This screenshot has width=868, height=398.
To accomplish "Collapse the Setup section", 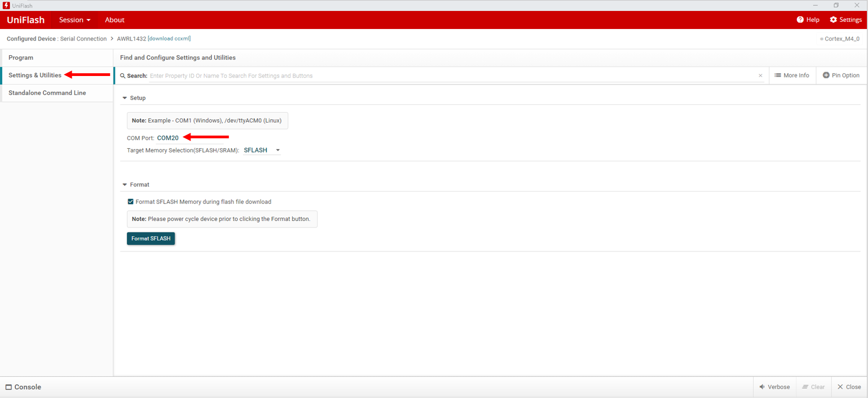I will (x=125, y=98).
